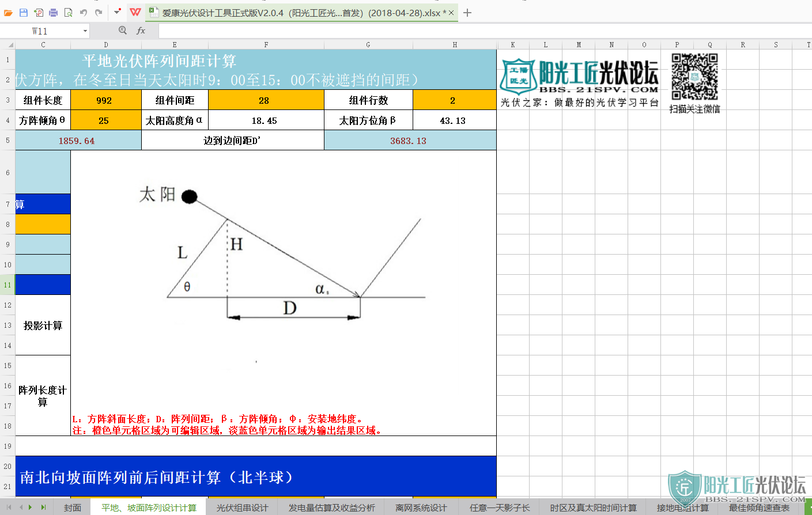812x515 pixels.
Task: Click the 方阵倾角θ label cell
Action: tap(43, 120)
